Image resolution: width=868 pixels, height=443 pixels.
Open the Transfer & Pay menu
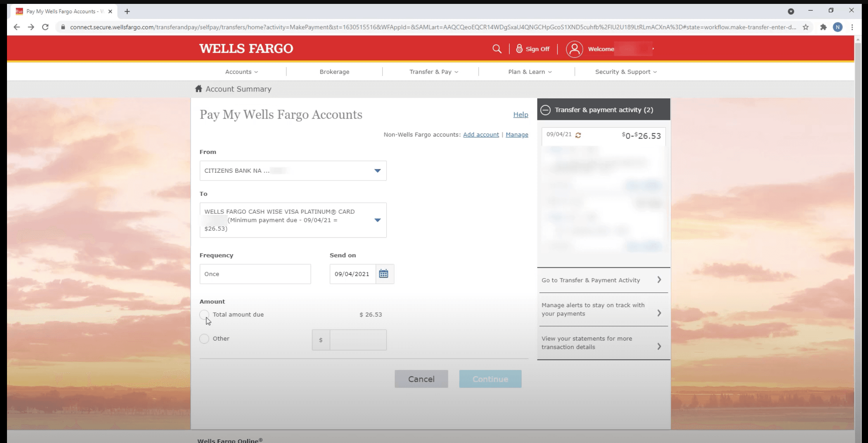[x=434, y=72]
